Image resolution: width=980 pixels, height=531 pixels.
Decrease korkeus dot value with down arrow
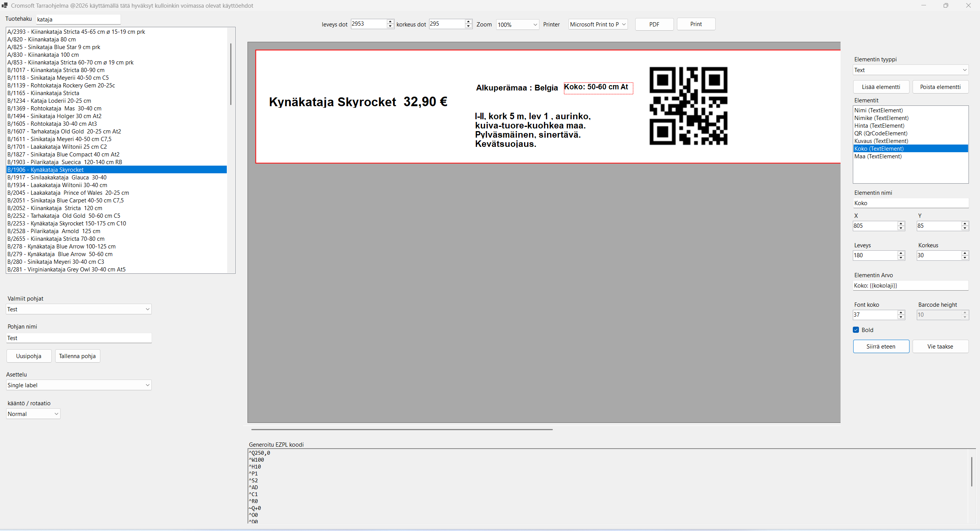tap(468, 26)
